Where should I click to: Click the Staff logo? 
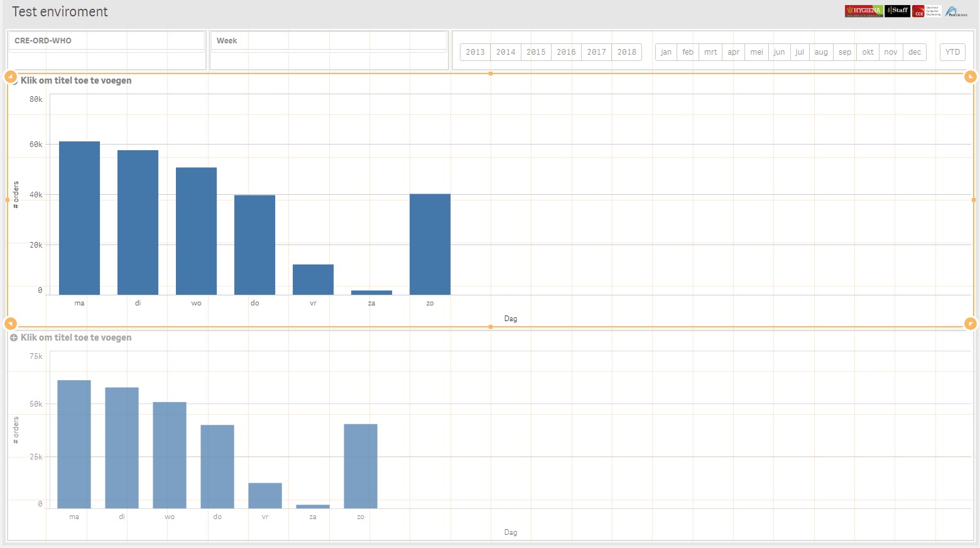[x=897, y=11]
